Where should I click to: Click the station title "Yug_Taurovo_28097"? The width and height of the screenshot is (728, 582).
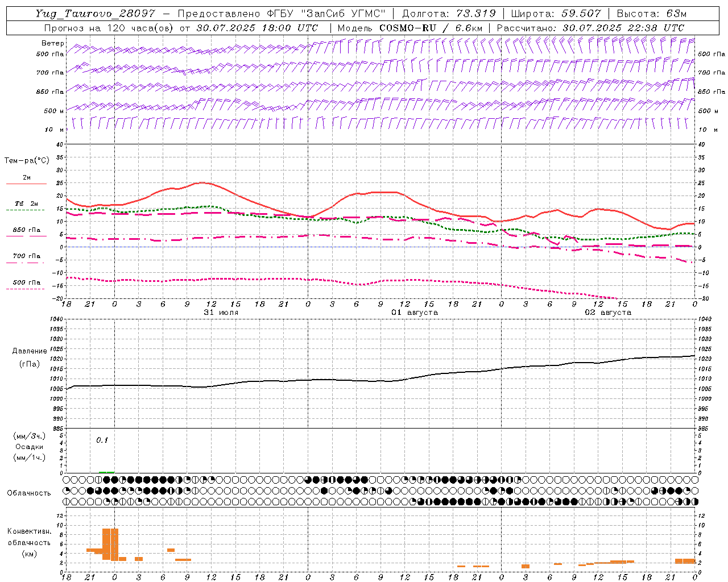tap(95, 14)
